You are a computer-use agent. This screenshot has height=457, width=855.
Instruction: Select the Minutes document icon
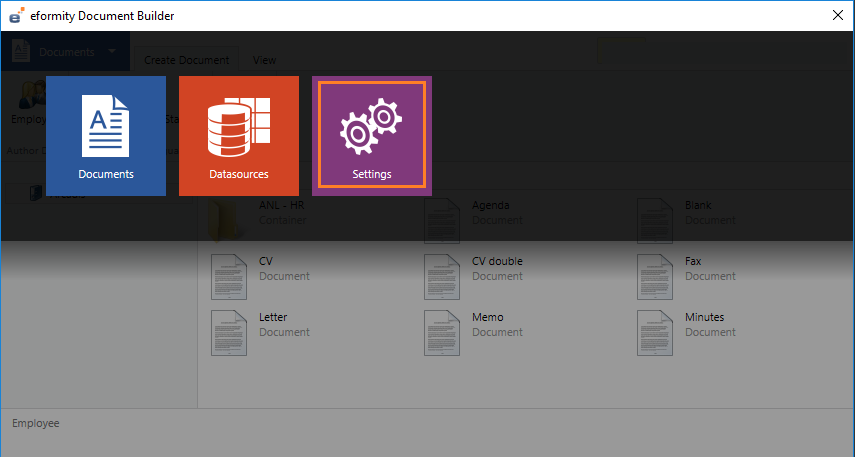click(x=655, y=333)
